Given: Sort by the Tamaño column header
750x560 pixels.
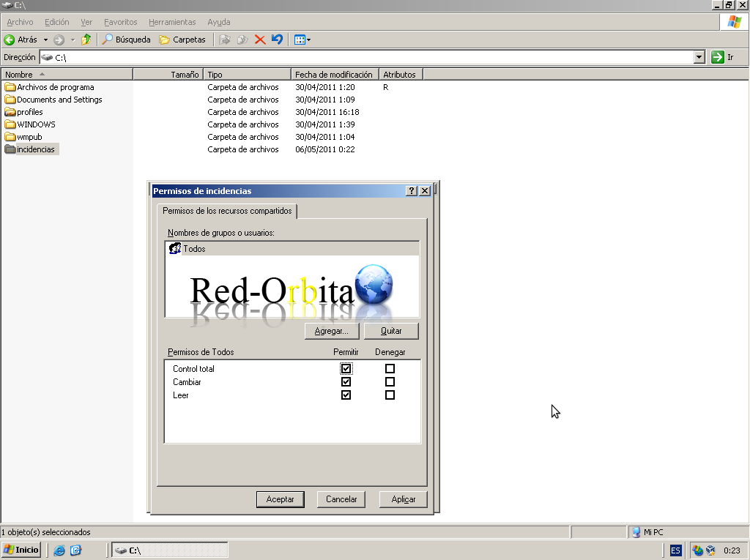Looking at the screenshot, I should [168, 75].
